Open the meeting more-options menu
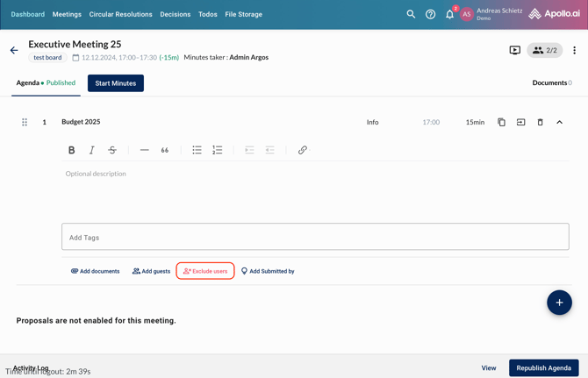 coord(574,50)
